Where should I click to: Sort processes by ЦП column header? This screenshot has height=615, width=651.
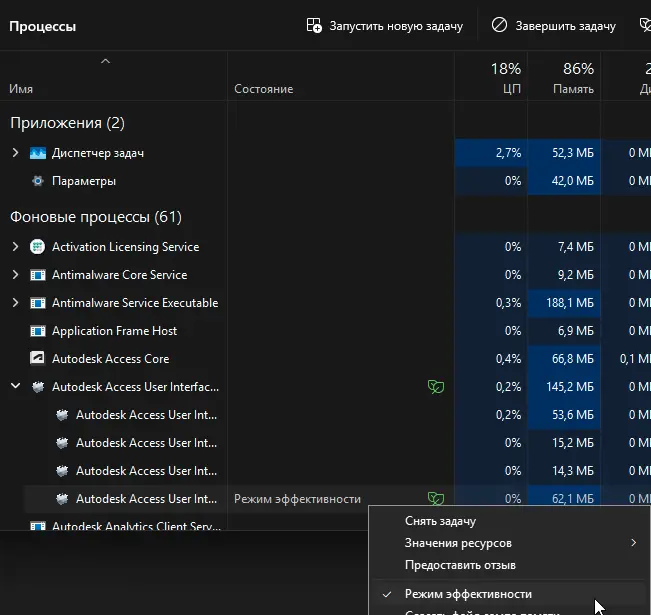(504, 79)
